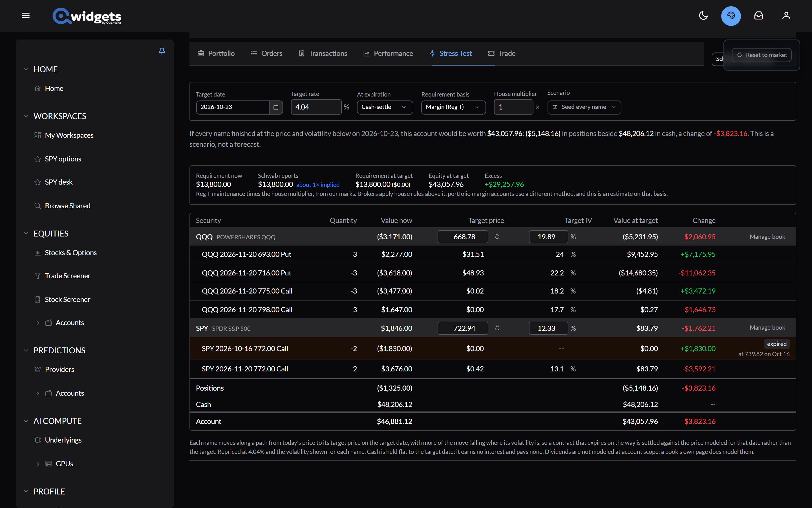This screenshot has height=508, width=812.
Task: Collapse the HOME section
Action: coord(26,69)
